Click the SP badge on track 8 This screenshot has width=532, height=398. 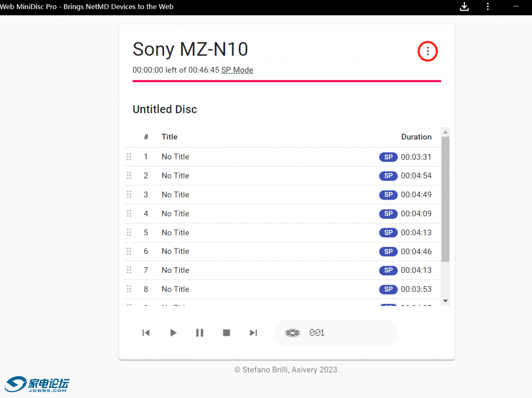click(388, 289)
